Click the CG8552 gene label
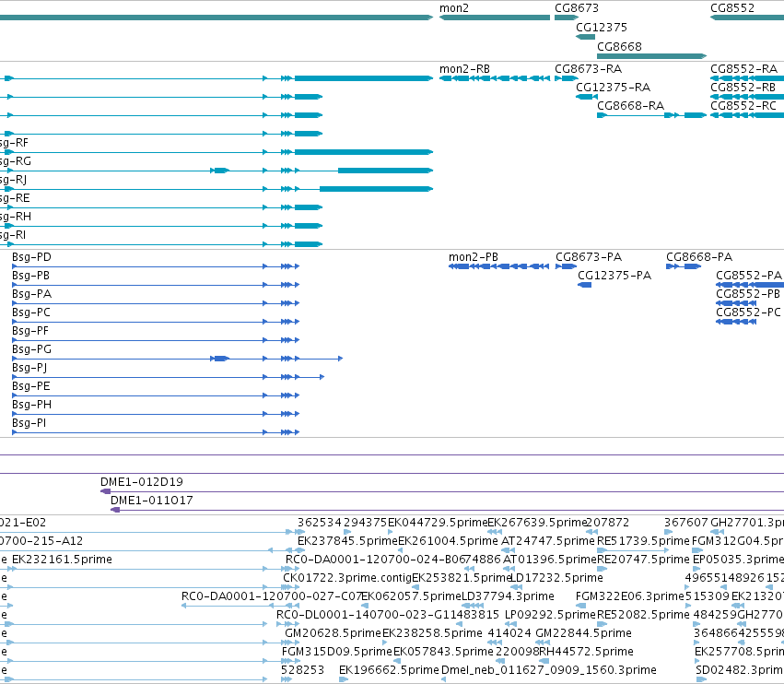This screenshot has width=784, height=684. point(732,8)
